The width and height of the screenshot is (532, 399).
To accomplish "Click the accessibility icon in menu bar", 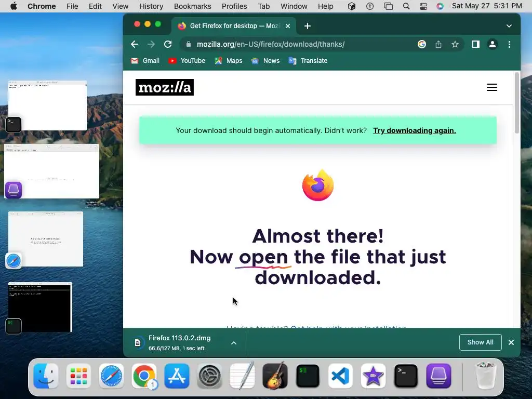I will click(x=370, y=6).
